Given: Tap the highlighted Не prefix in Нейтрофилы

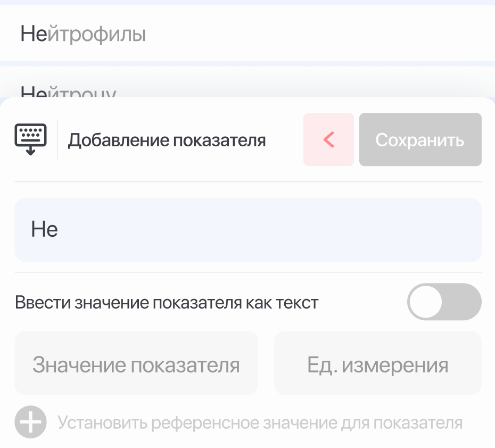Looking at the screenshot, I should click(x=34, y=35).
